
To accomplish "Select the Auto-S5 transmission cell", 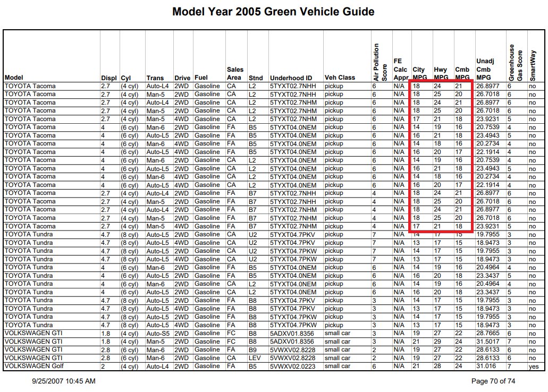I will click(158, 333).
